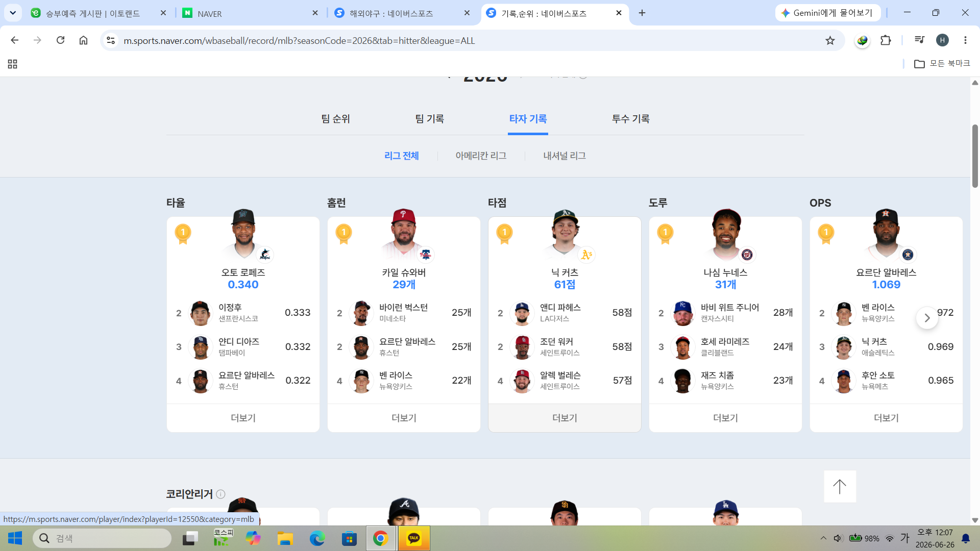Open 알렉 벌레슨 RBI row
This screenshot has height=551, width=980.
[565, 381]
